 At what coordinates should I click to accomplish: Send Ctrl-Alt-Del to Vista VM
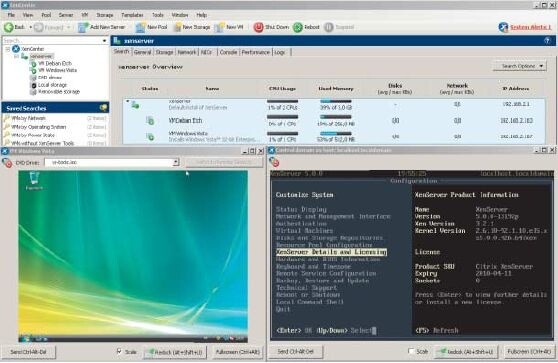[x=28, y=352]
